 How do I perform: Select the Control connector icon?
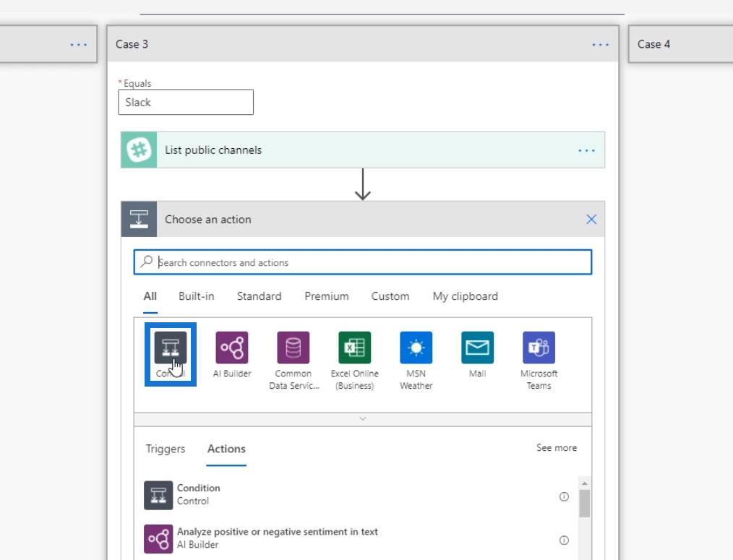tap(170, 348)
